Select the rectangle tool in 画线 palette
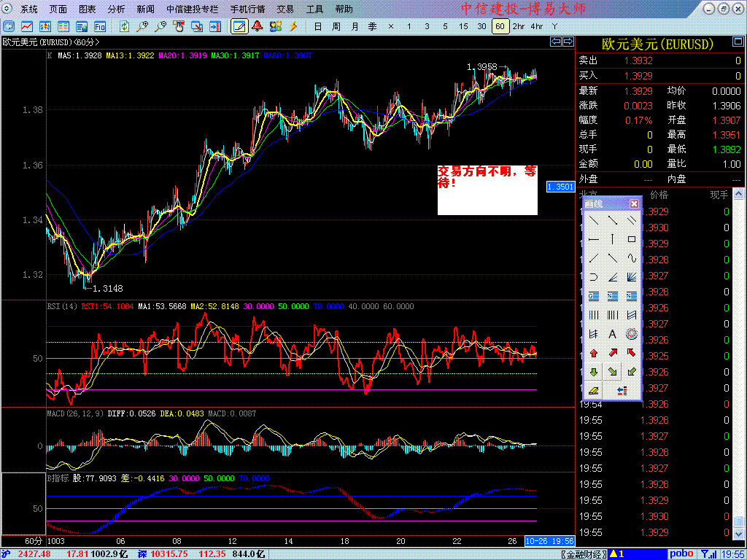Viewport: 747px width, 560px height. tap(632, 239)
